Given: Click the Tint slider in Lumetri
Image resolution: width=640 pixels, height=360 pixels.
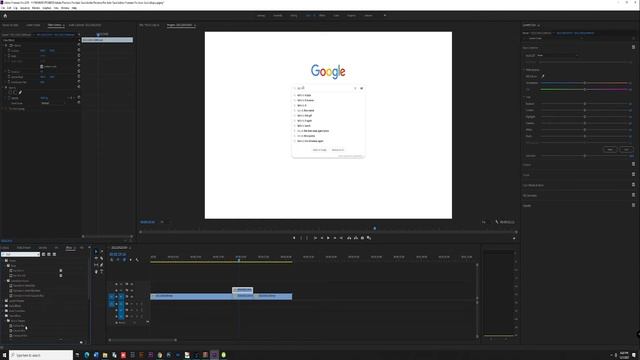Looking at the screenshot, I should pos(584,89).
